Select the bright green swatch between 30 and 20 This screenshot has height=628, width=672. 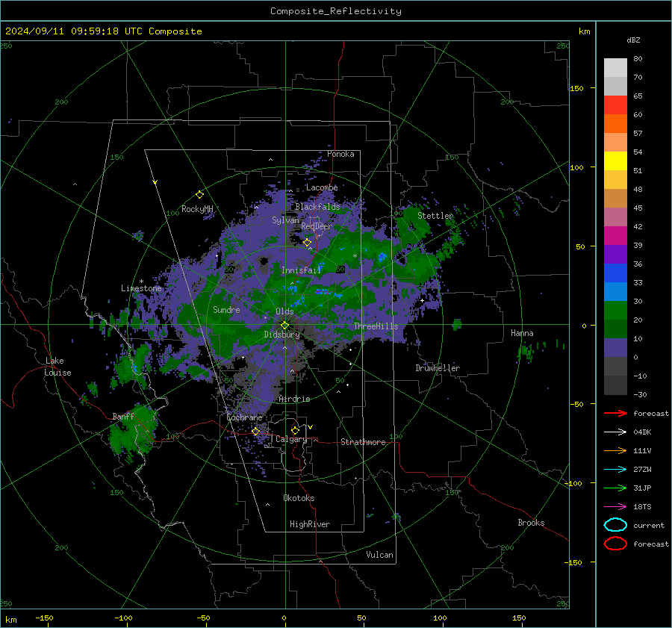coord(615,311)
